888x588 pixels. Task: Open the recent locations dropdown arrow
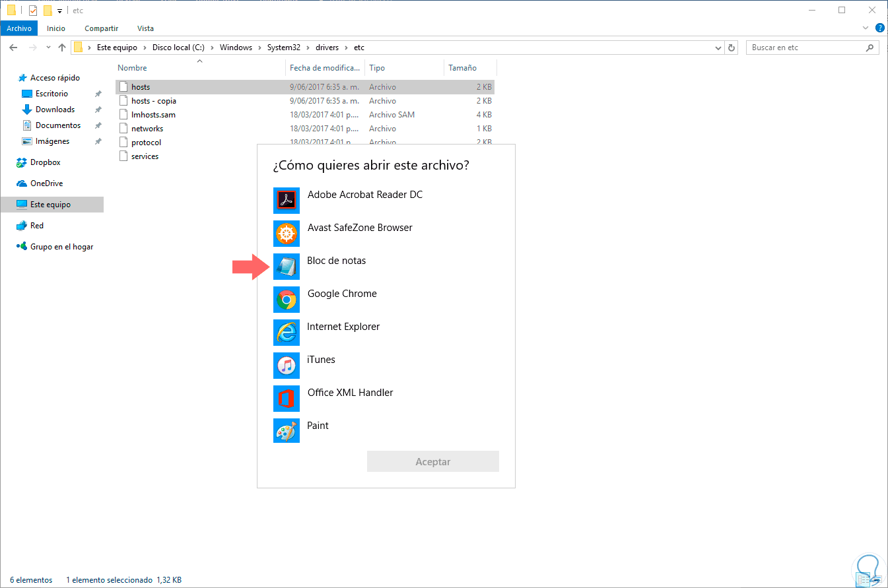[48, 48]
